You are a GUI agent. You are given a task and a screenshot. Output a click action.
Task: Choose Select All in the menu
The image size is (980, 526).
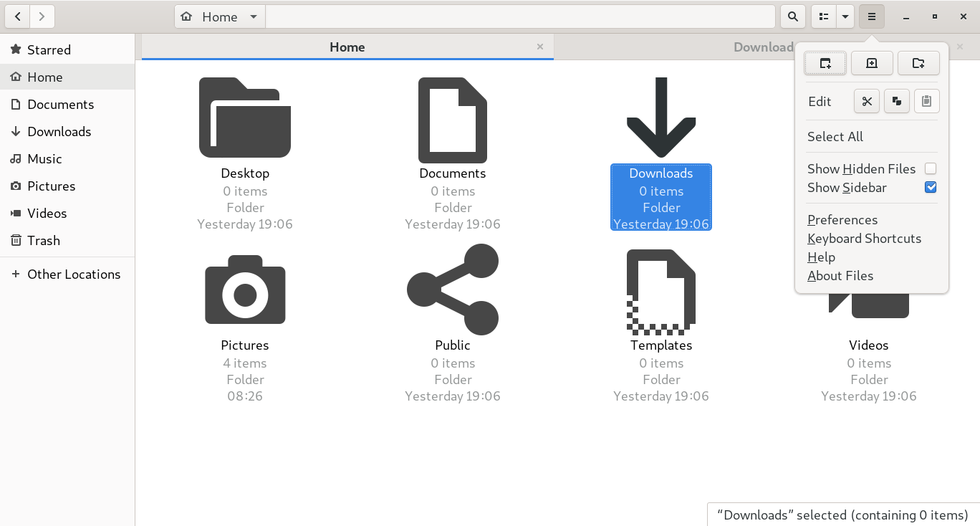(835, 137)
